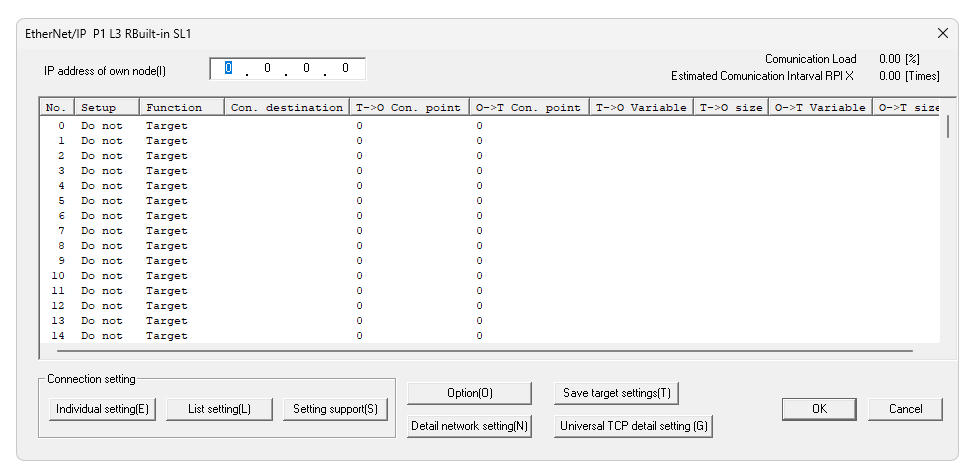Cancel the EtherNet/IP dialog
This screenshot has width=972, height=476.
coord(906,409)
